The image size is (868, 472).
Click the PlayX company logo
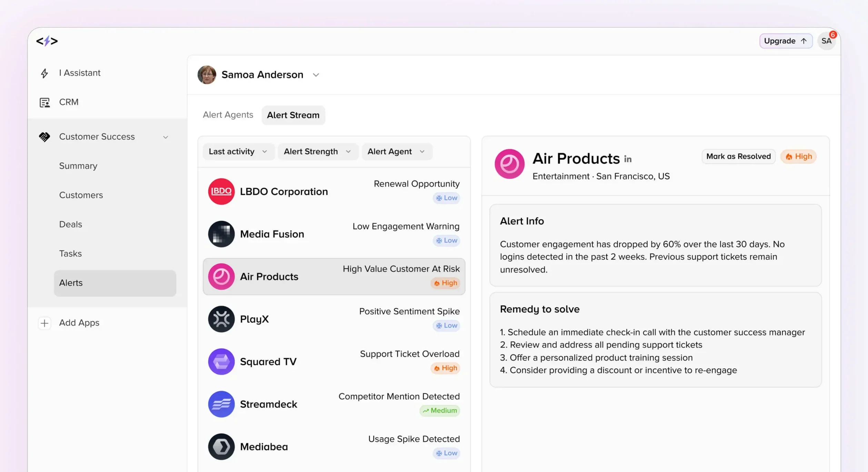[x=221, y=319]
